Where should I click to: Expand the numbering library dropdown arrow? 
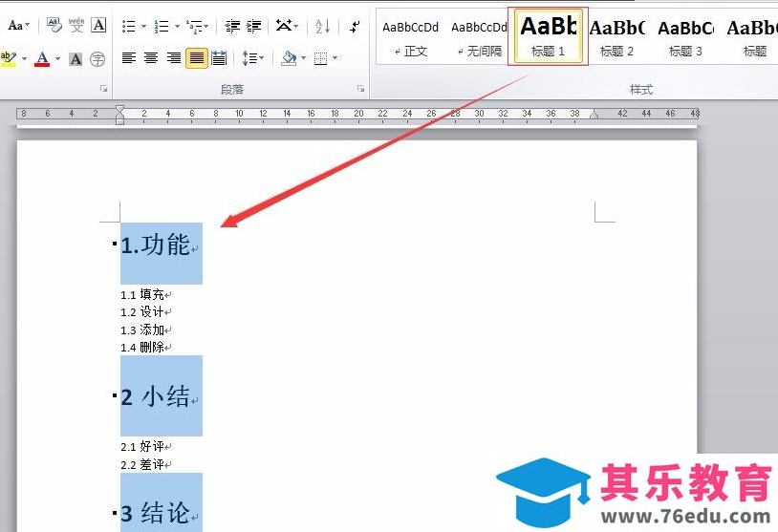pyautogui.click(x=177, y=27)
